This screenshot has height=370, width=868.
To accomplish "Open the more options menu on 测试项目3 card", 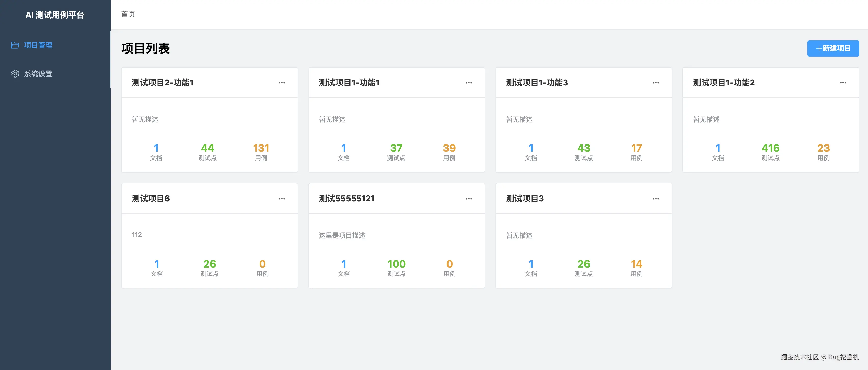I will pos(656,199).
